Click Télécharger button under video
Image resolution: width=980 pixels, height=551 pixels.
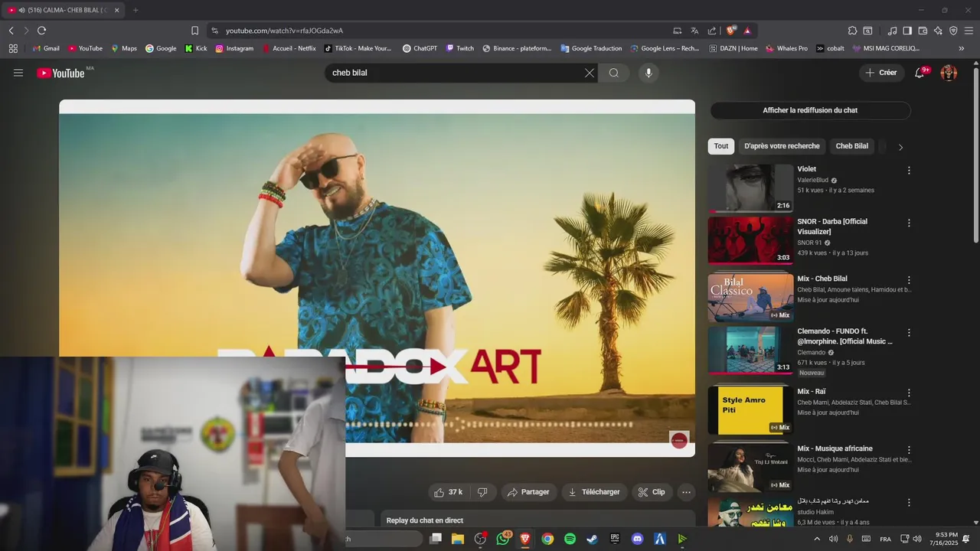coord(594,492)
